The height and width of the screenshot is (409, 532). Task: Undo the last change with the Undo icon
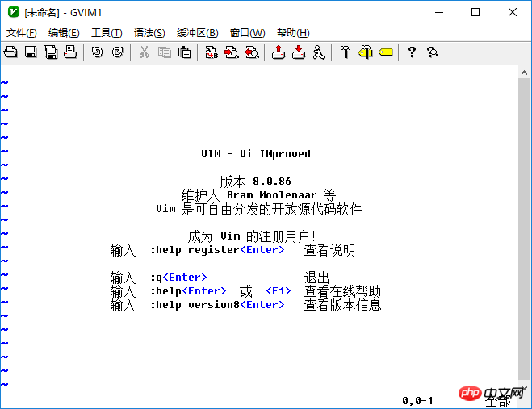(98, 52)
